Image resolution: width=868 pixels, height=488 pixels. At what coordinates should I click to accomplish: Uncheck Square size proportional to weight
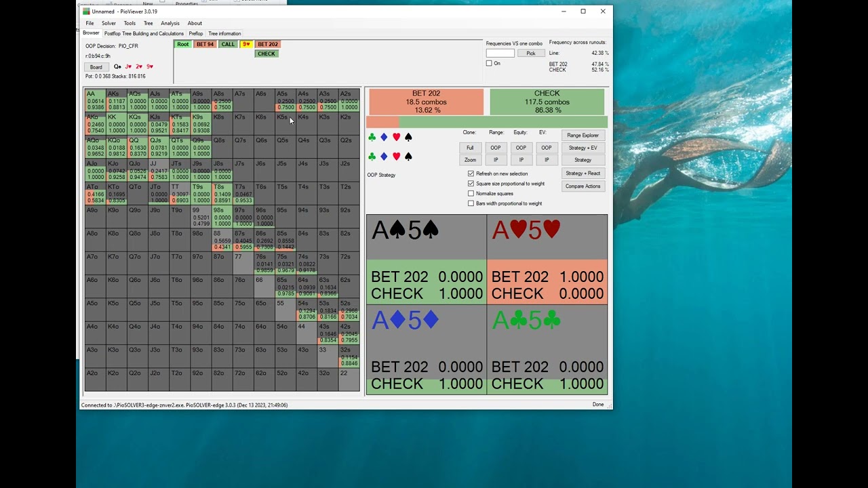tap(471, 184)
